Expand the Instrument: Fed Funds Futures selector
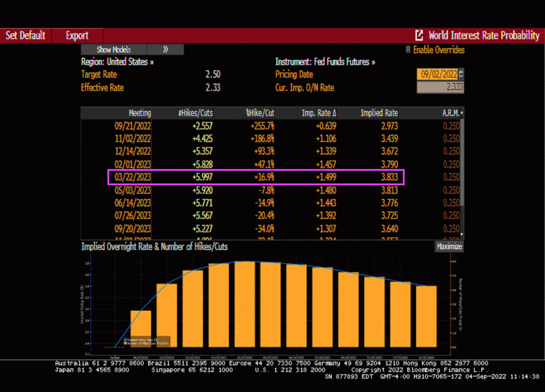Screen dimensions: 545x392 point(325,62)
